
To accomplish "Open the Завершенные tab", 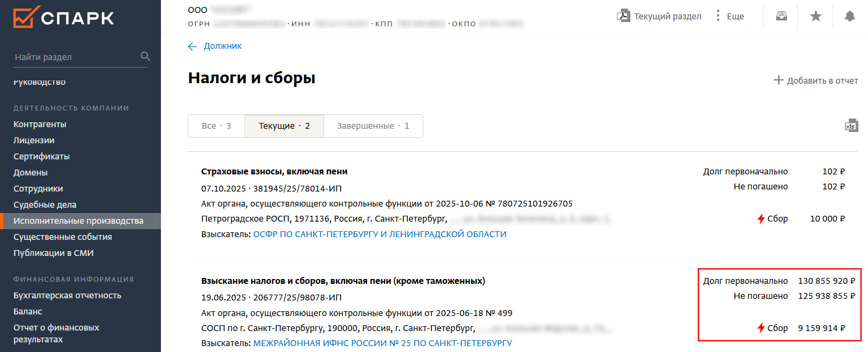I will 373,126.
